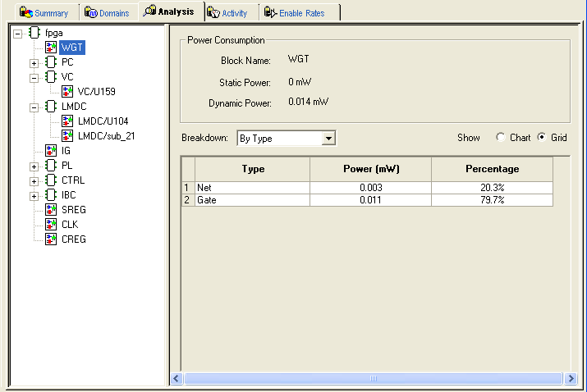The image size is (587, 392).
Task: Click the IG block icon
Action: [51, 151]
